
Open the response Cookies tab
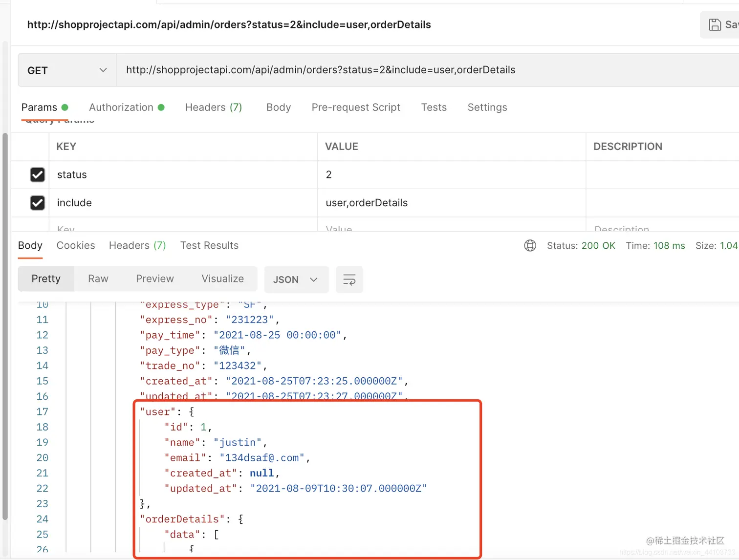[76, 245]
